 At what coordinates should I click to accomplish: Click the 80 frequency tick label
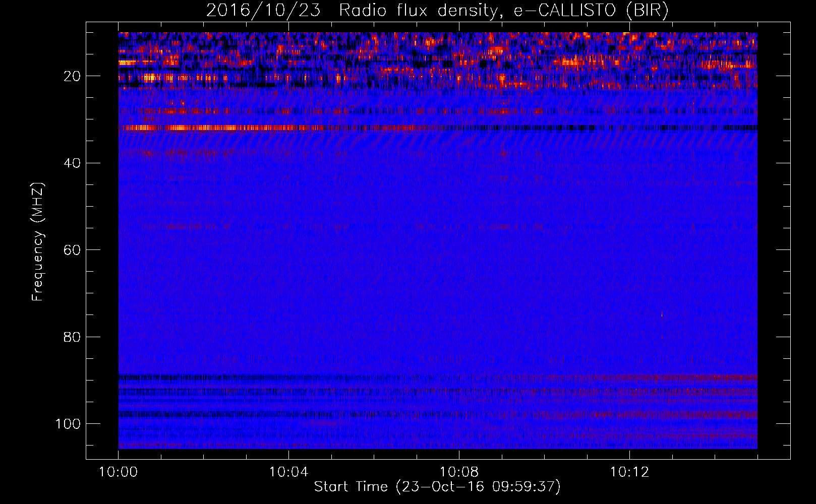(73, 337)
